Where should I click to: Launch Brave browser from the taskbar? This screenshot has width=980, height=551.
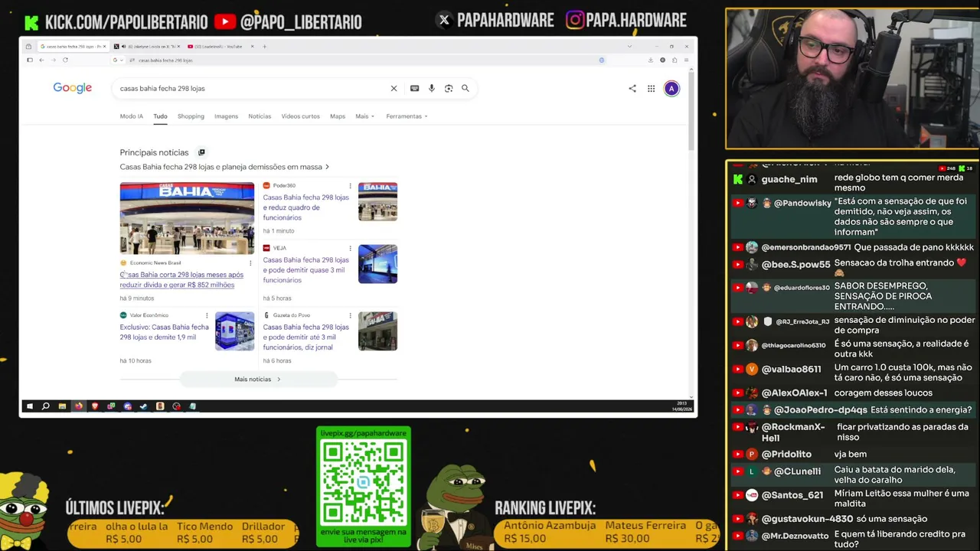[94, 406]
